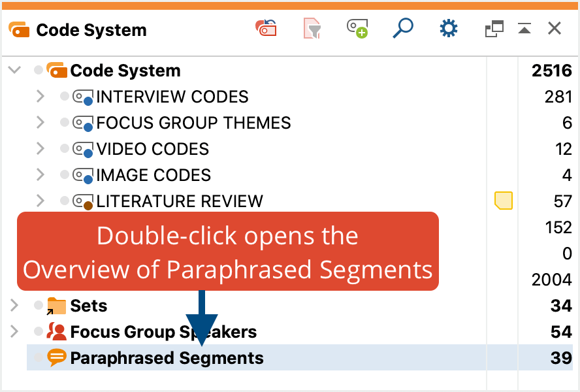
Task: Click the Sets folder icon
Action: [x=57, y=306]
